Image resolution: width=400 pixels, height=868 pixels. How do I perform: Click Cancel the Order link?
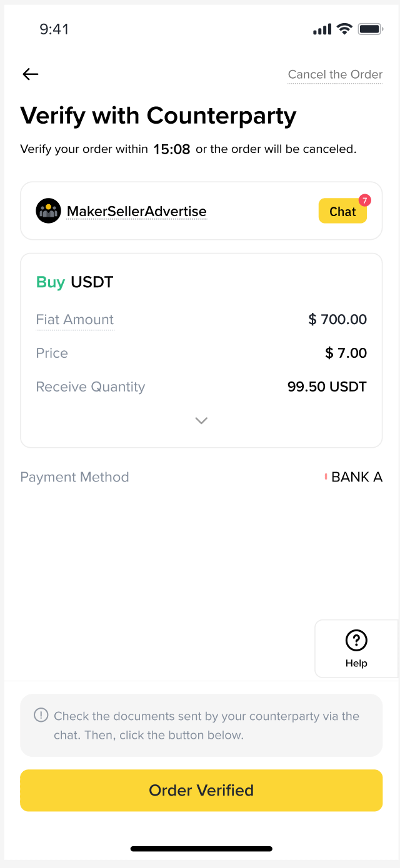click(x=335, y=74)
